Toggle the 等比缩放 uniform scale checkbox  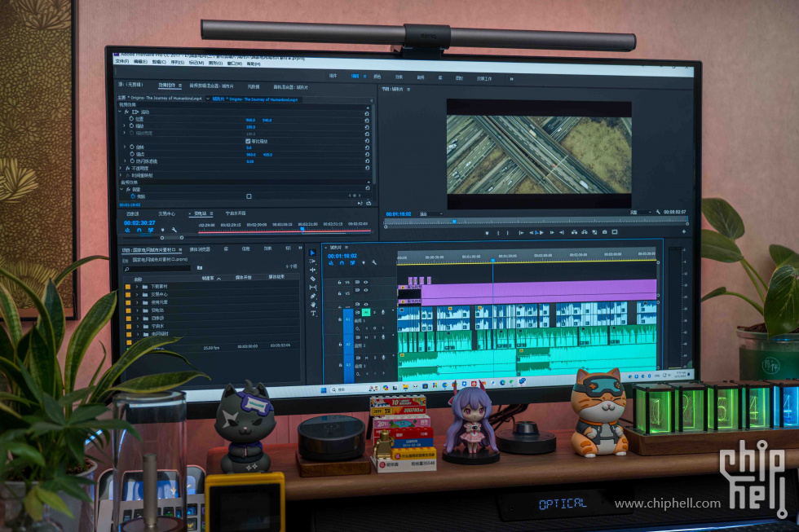(x=248, y=141)
